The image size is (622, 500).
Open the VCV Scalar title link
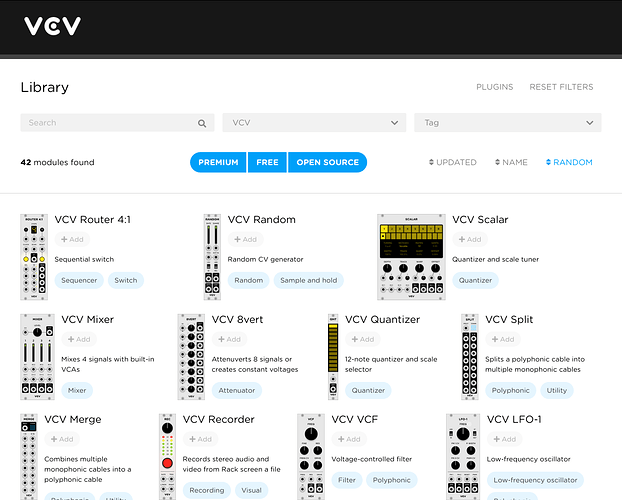pos(480,219)
